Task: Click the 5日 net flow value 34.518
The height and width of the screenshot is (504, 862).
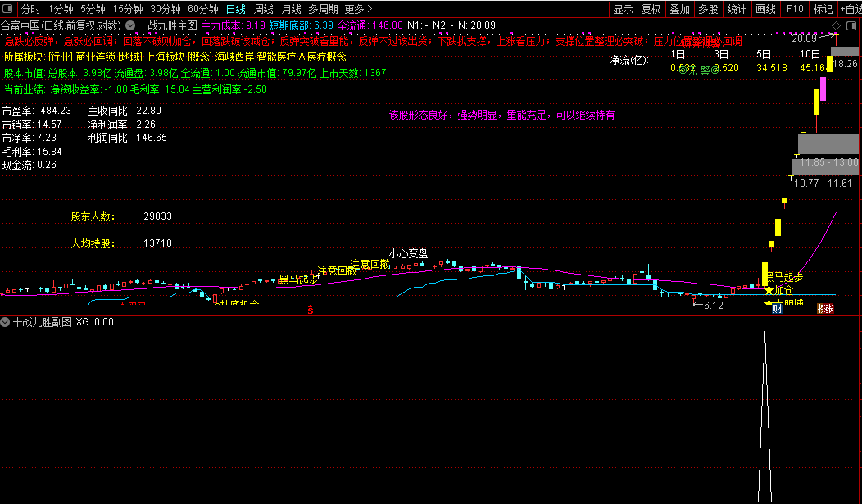Action: (772, 68)
